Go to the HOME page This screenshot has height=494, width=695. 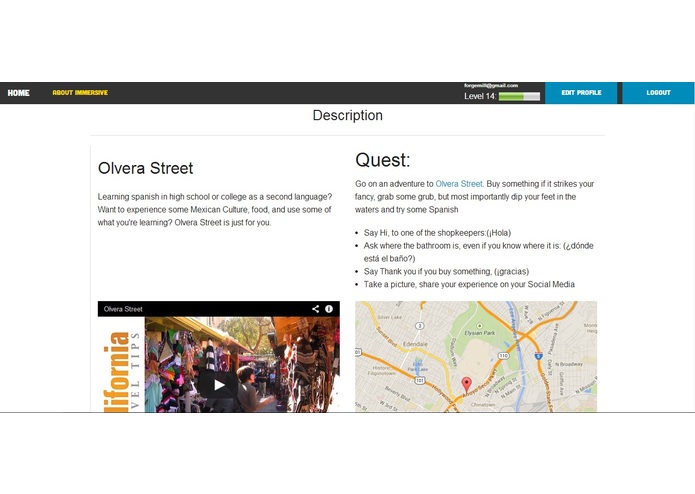coord(19,93)
